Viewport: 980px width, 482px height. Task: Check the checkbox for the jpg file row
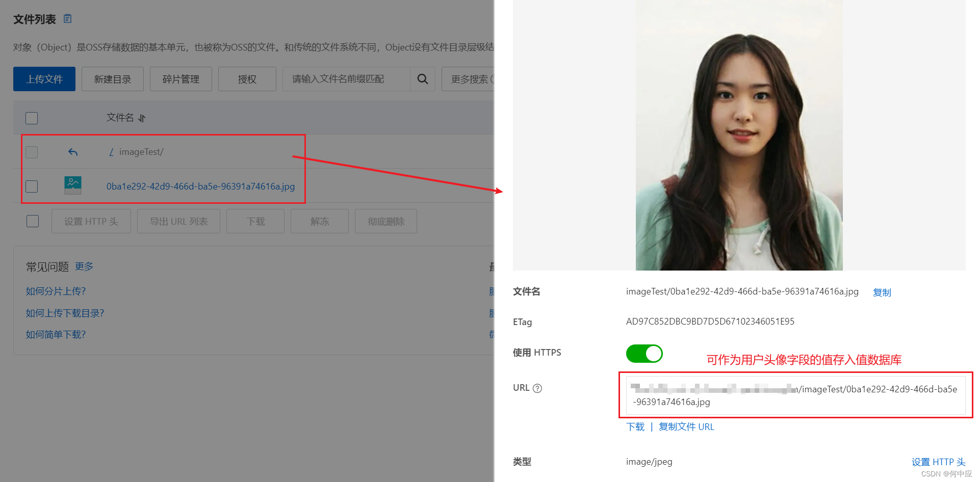click(32, 186)
